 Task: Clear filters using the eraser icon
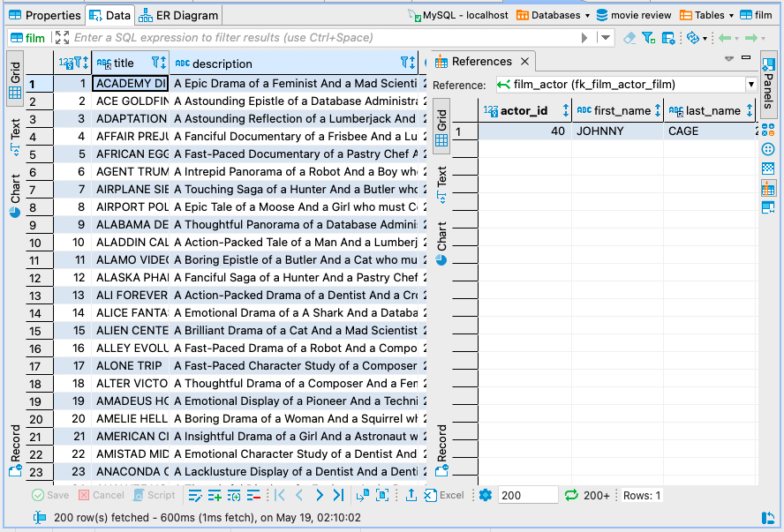(629, 37)
